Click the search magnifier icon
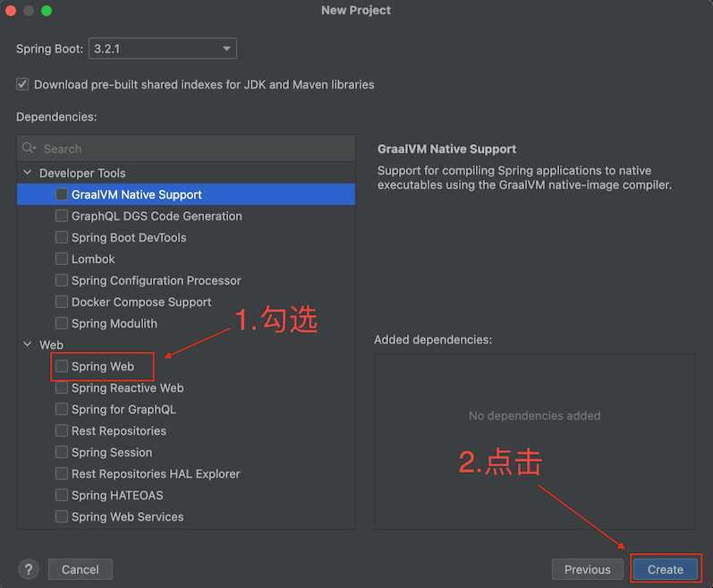Image resolution: width=713 pixels, height=588 pixels. point(29,149)
